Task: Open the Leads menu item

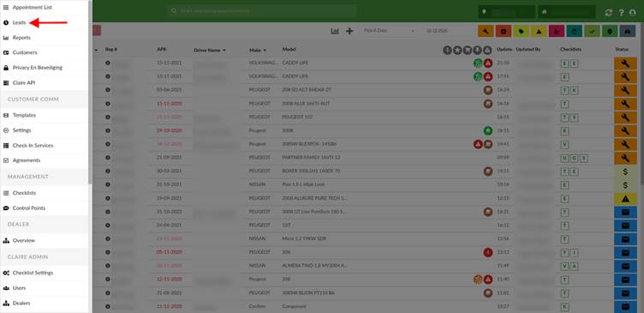Action: coord(19,22)
